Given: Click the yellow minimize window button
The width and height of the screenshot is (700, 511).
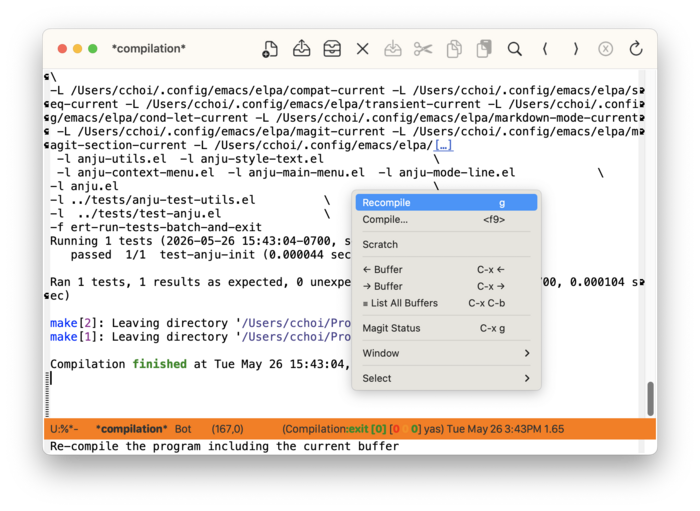Looking at the screenshot, I should click(x=78, y=49).
